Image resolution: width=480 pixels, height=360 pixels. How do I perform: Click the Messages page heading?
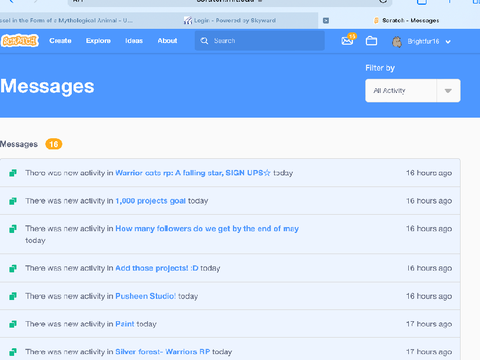47,86
